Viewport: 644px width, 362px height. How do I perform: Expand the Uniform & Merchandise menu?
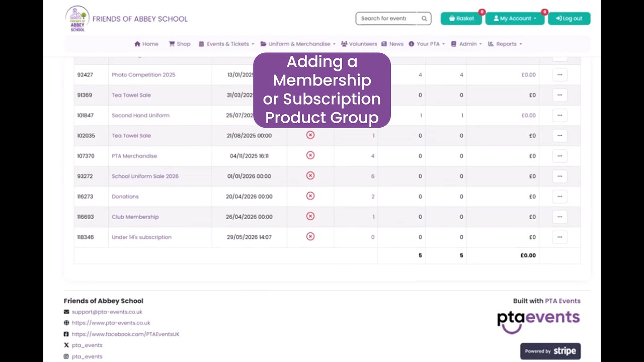coord(298,44)
